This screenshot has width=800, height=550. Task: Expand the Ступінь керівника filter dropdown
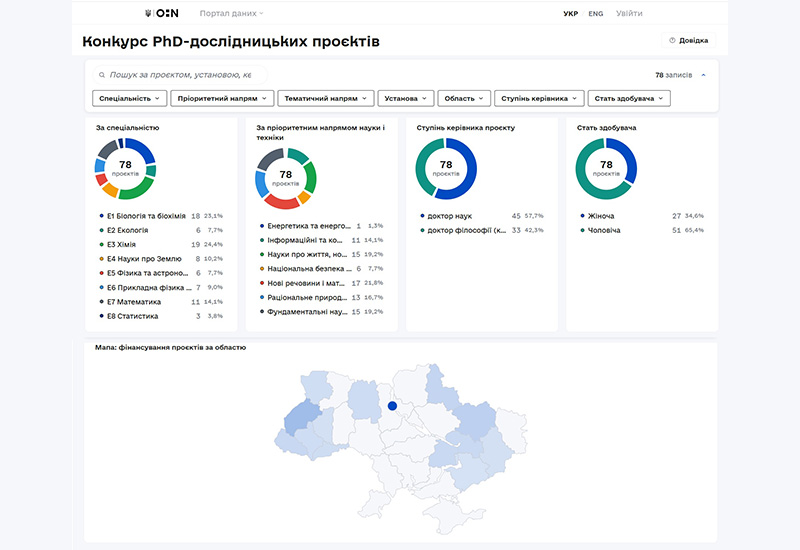tap(539, 98)
